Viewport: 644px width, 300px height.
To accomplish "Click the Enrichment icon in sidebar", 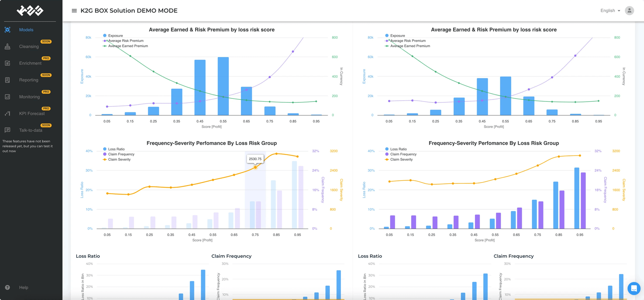I will pos(7,63).
